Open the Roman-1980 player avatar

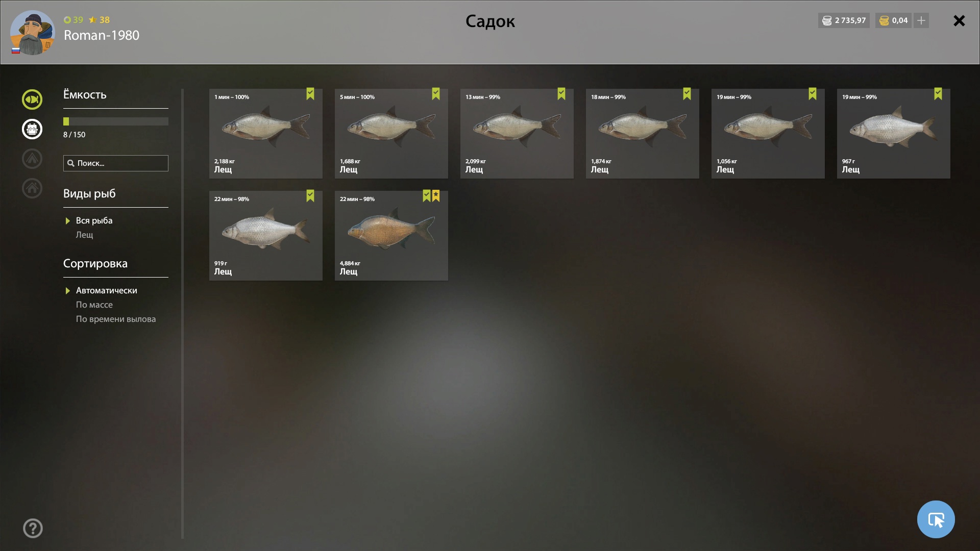[32, 33]
